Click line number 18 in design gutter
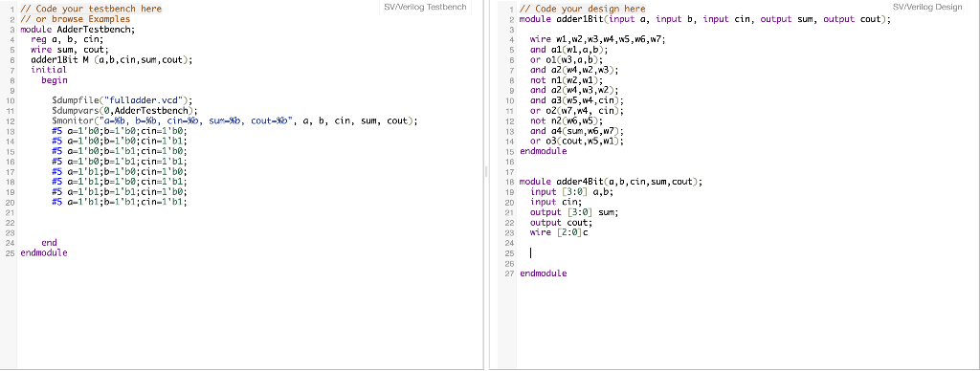 (509, 183)
